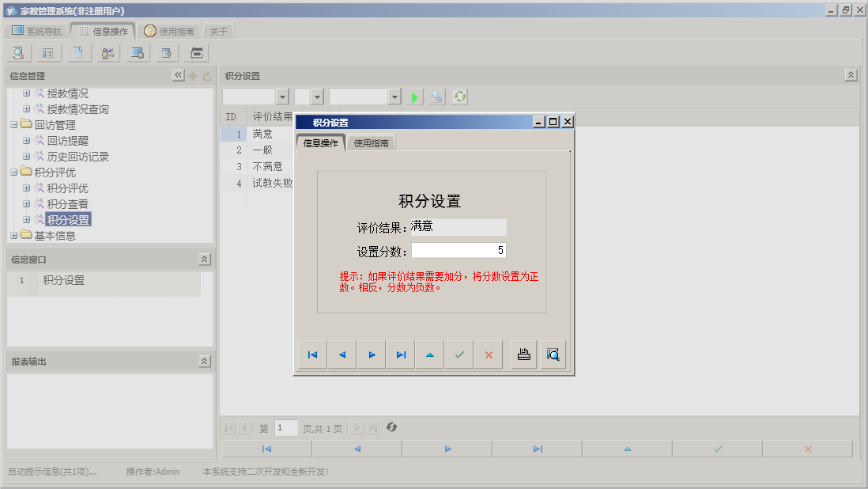Select the search query icon on the main toolbar
This screenshot has height=489, width=868.
[17, 52]
